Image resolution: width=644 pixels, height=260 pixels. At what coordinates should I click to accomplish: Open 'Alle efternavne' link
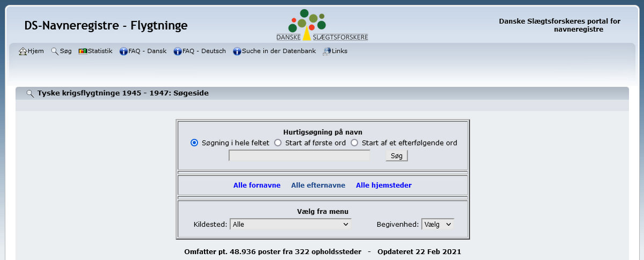coord(318,185)
